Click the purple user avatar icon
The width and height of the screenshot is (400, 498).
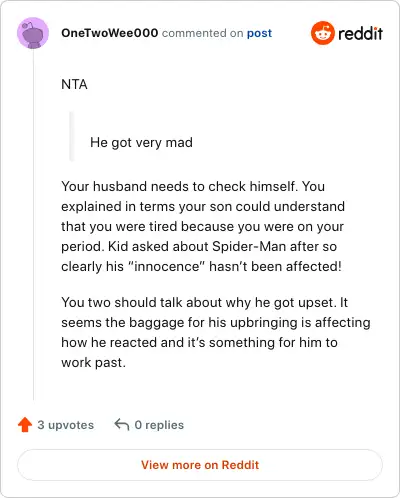point(33,33)
